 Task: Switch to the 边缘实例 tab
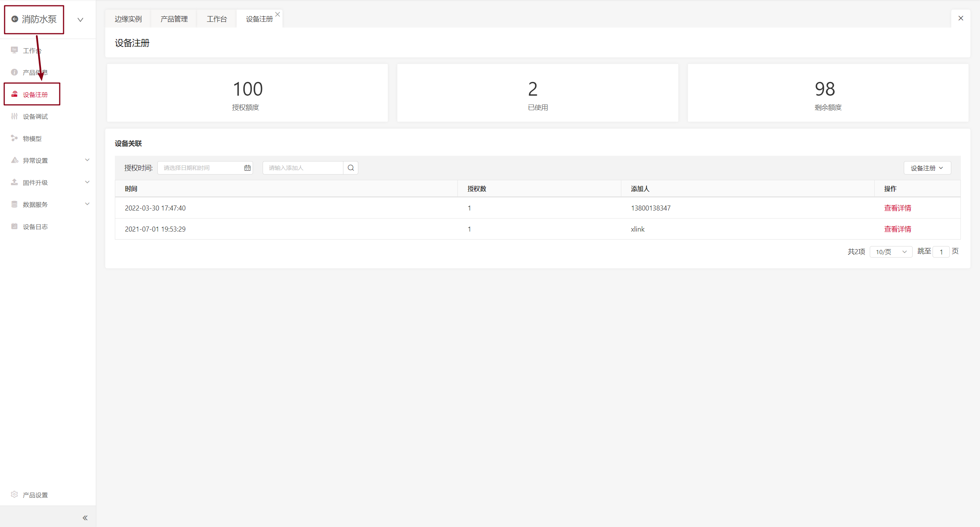tap(128, 19)
